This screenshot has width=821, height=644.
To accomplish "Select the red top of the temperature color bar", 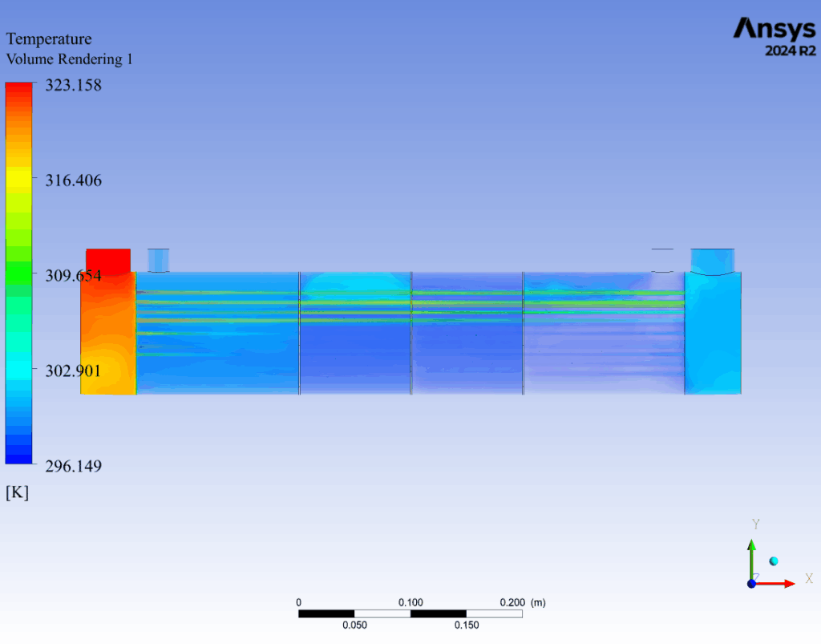I will 19,90.
